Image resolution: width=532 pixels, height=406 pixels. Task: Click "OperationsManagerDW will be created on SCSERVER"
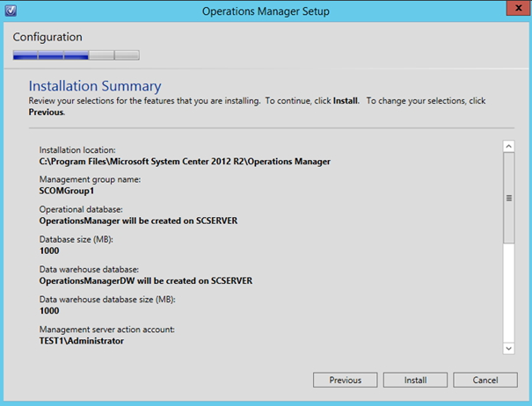(x=146, y=281)
